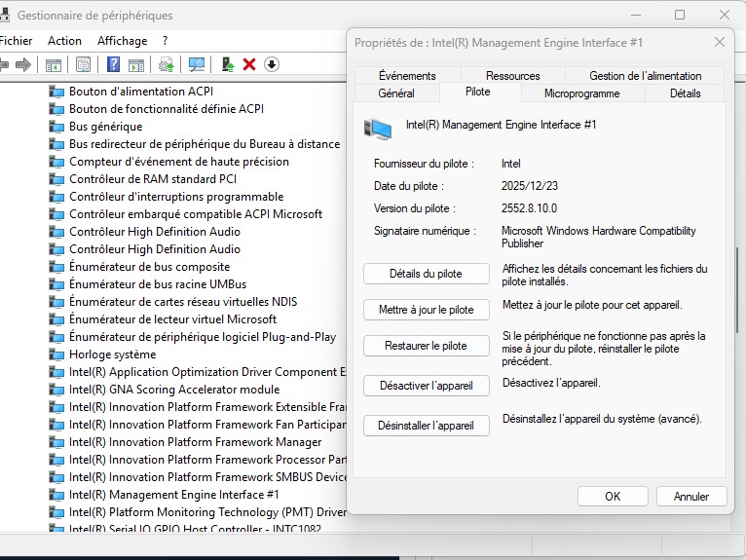Viewport: 746px width, 560px height.
Task: Select Intel(R) GNA Scoring Accelerator module
Action: 173,390
